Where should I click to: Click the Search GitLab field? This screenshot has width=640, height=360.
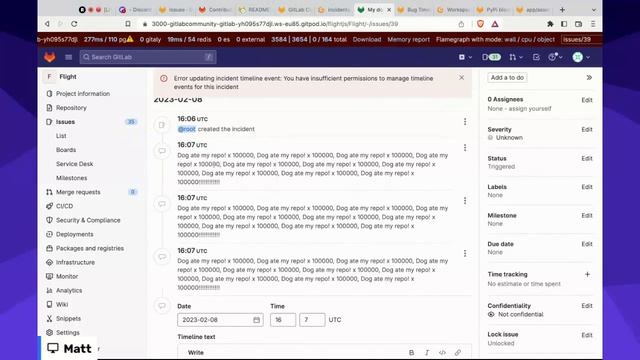click(x=148, y=57)
